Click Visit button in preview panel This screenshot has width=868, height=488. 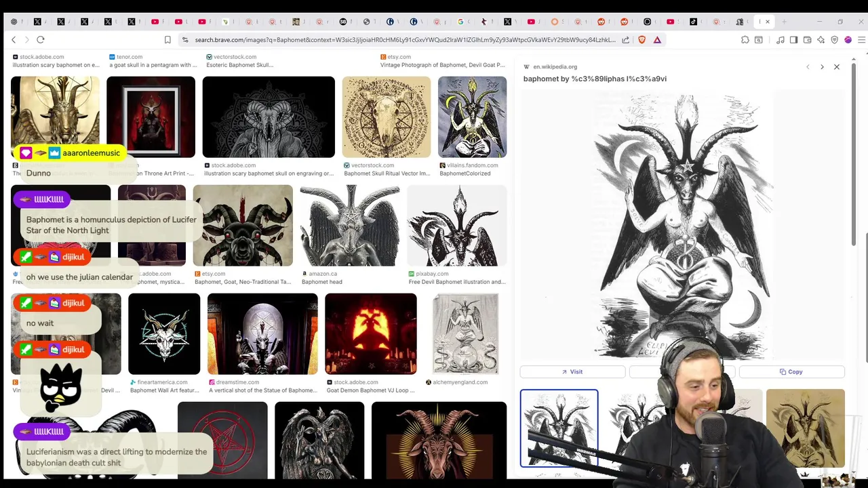coord(572,371)
